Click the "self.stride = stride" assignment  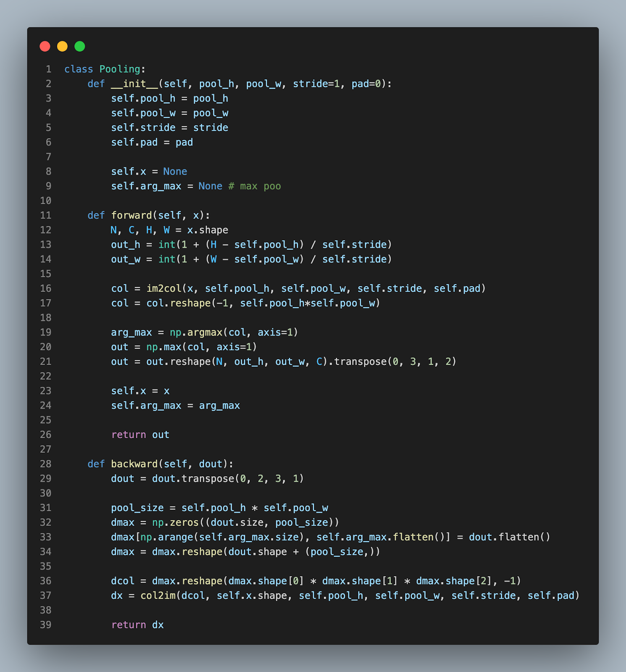click(x=170, y=128)
